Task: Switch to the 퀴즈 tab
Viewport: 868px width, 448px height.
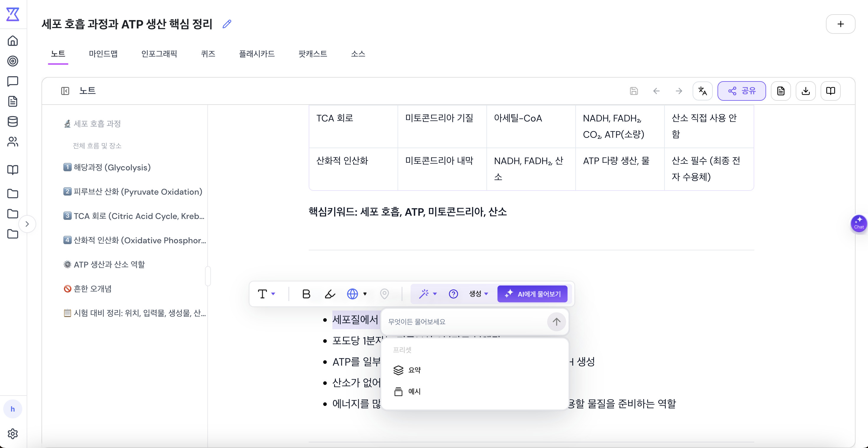Action: click(208, 54)
